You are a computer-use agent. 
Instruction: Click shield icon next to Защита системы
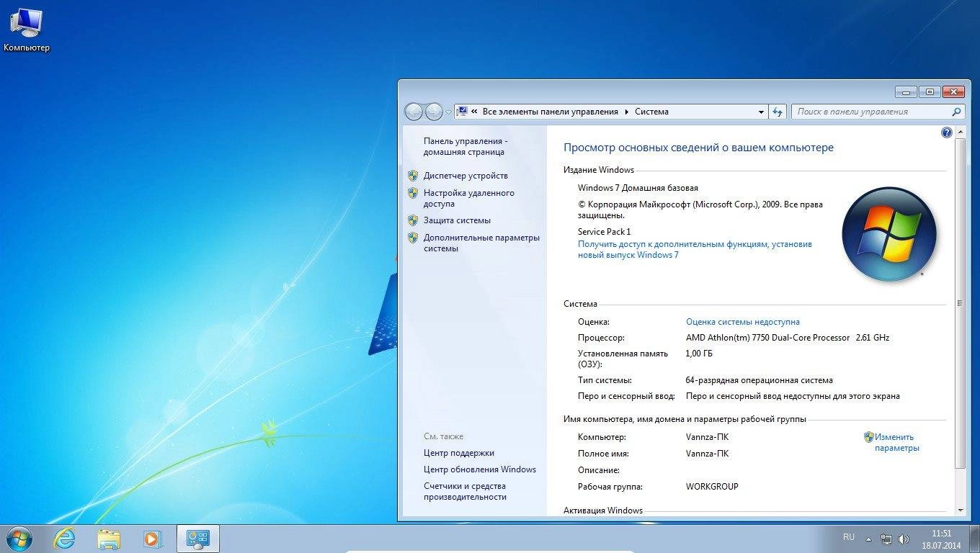[413, 220]
